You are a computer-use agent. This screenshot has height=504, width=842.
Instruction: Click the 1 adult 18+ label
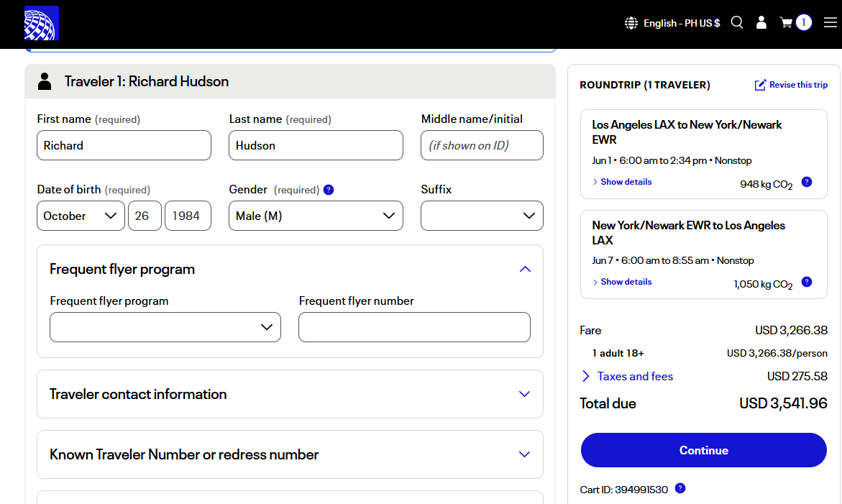click(618, 353)
